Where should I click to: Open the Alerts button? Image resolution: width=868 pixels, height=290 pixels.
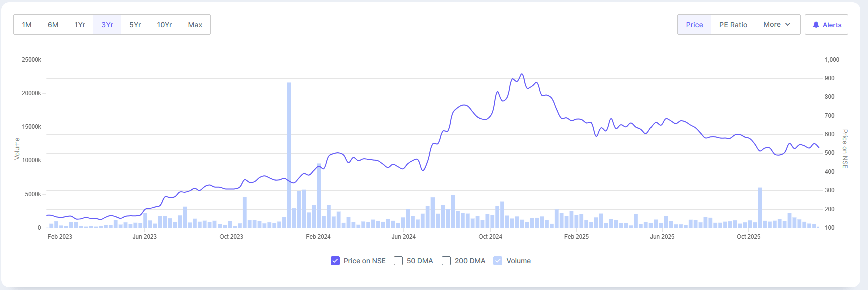(x=827, y=25)
